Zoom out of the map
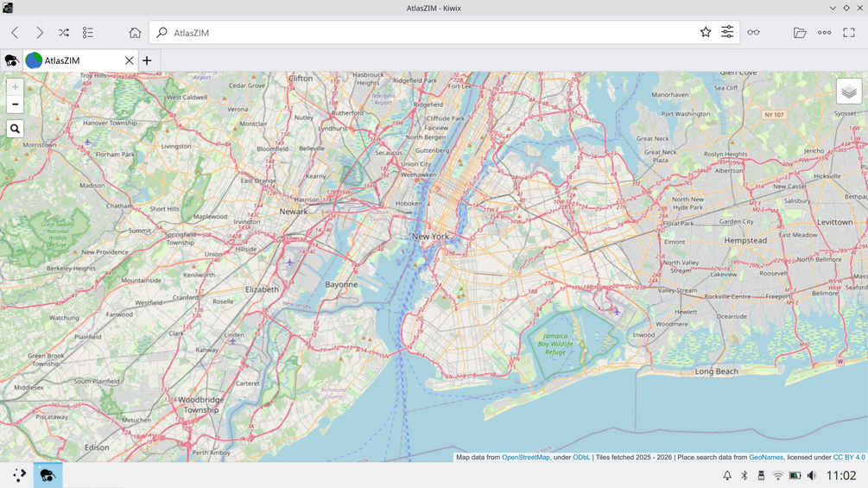The image size is (868, 488). 15,104
